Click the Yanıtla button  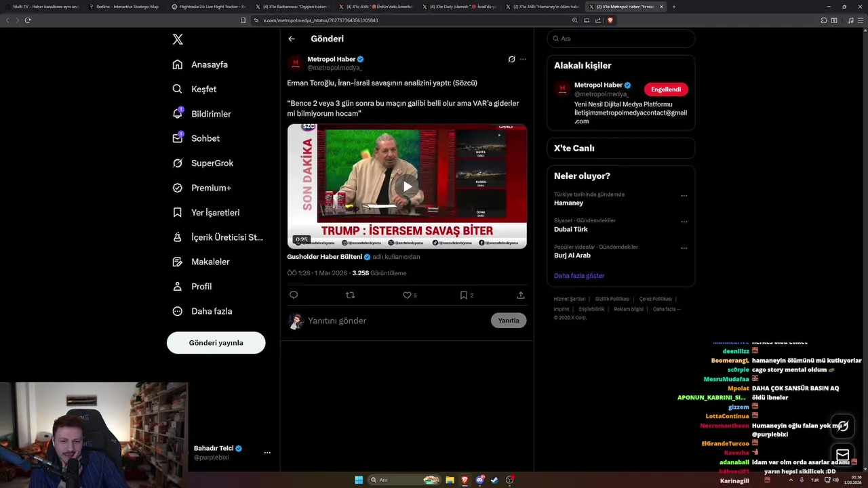[509, 321]
